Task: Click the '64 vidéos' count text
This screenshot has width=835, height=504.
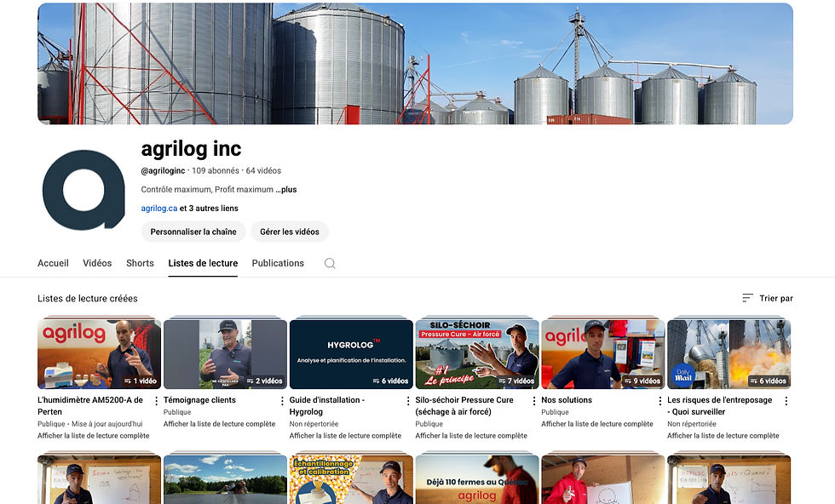Action: coord(263,171)
